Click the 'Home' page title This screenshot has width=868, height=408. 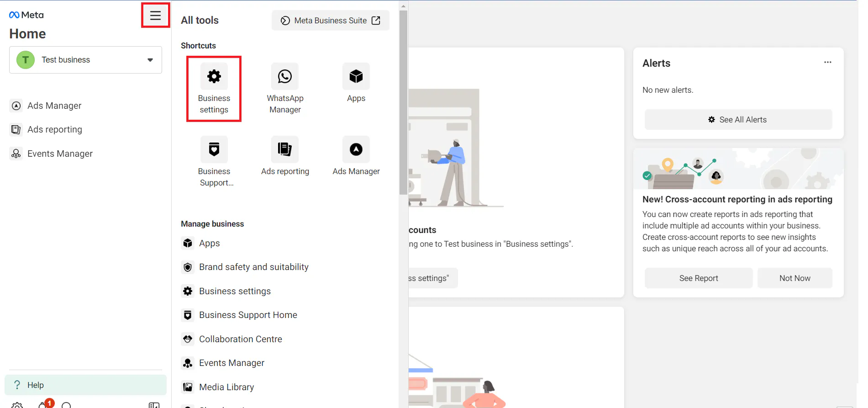coord(27,34)
